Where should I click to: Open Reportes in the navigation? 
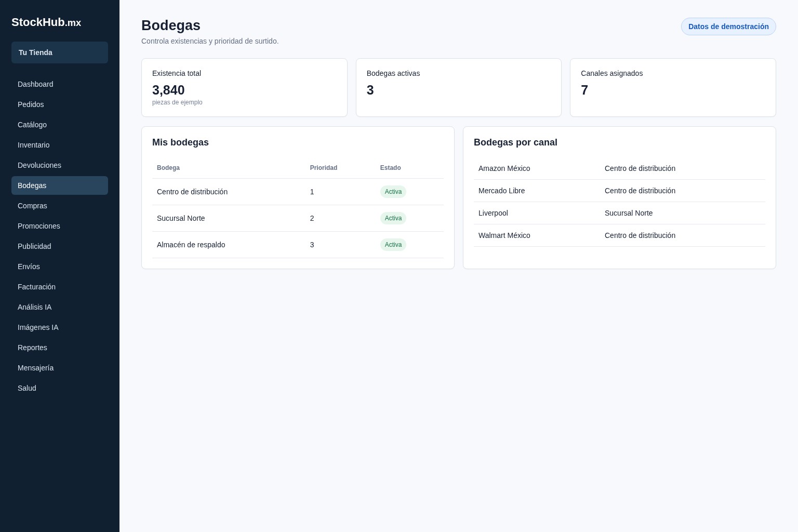(x=60, y=348)
